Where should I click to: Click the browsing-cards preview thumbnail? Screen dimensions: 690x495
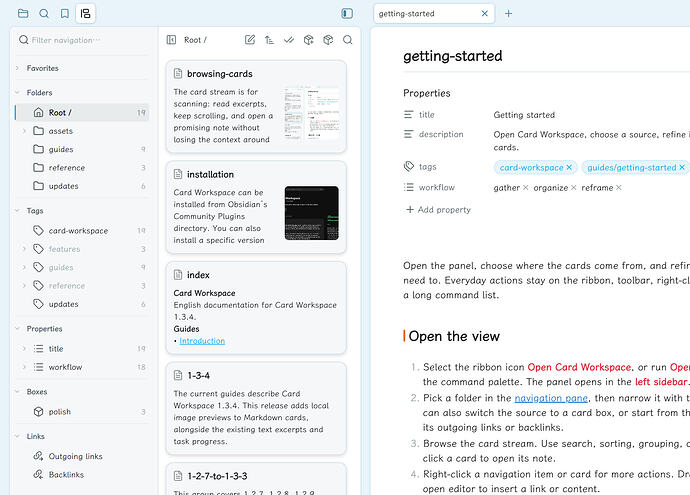[312, 113]
